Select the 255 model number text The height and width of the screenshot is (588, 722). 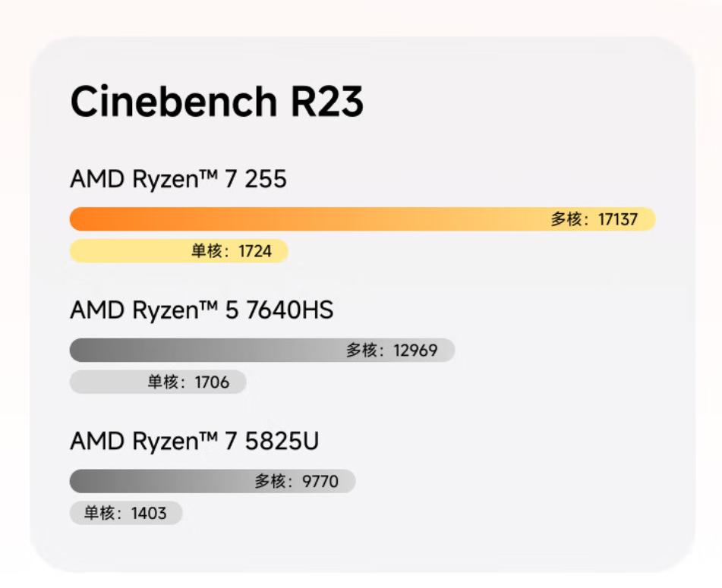coord(265,179)
